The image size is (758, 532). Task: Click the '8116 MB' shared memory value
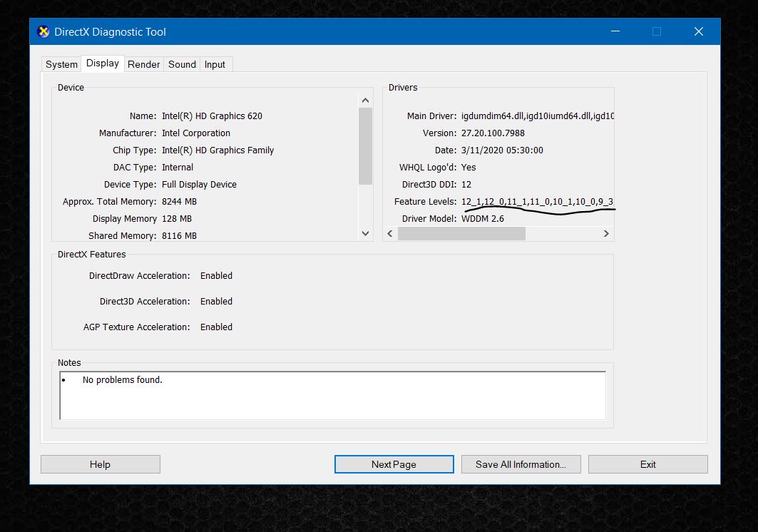click(180, 235)
